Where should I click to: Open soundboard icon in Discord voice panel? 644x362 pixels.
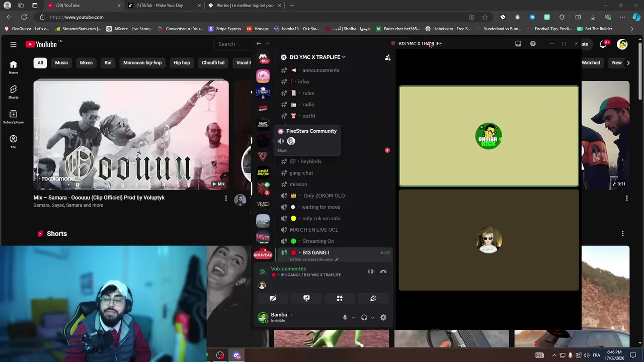pos(373,298)
